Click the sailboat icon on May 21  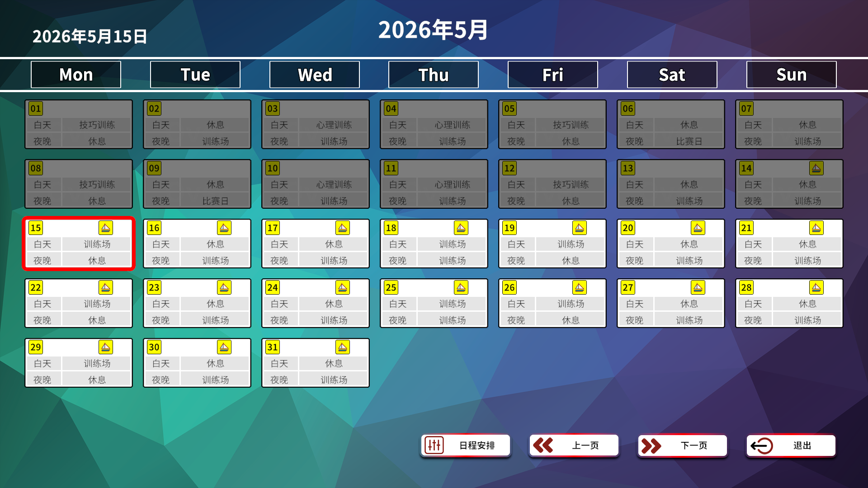pyautogui.click(x=816, y=228)
